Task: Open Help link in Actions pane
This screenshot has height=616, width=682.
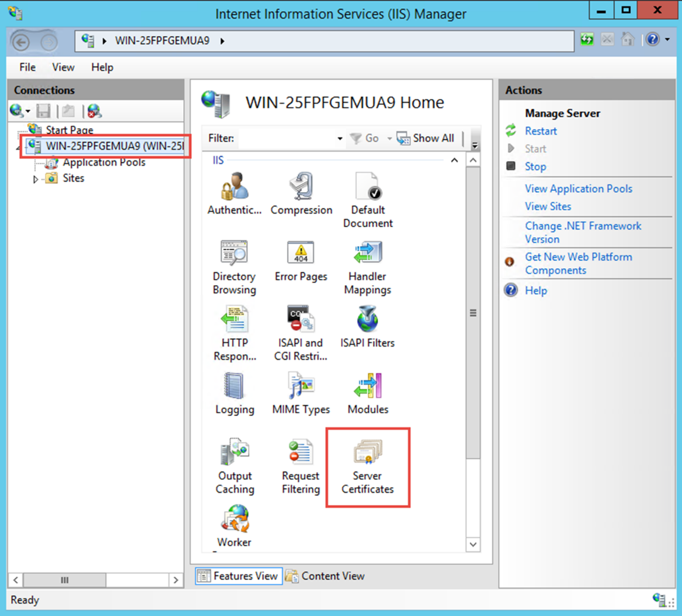Action: 536,290
